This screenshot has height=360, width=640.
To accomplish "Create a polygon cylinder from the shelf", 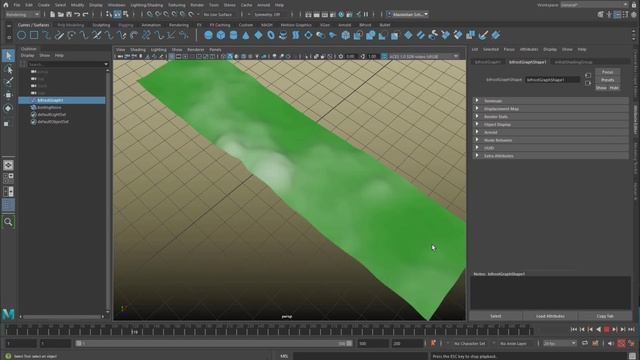I will (233, 35).
